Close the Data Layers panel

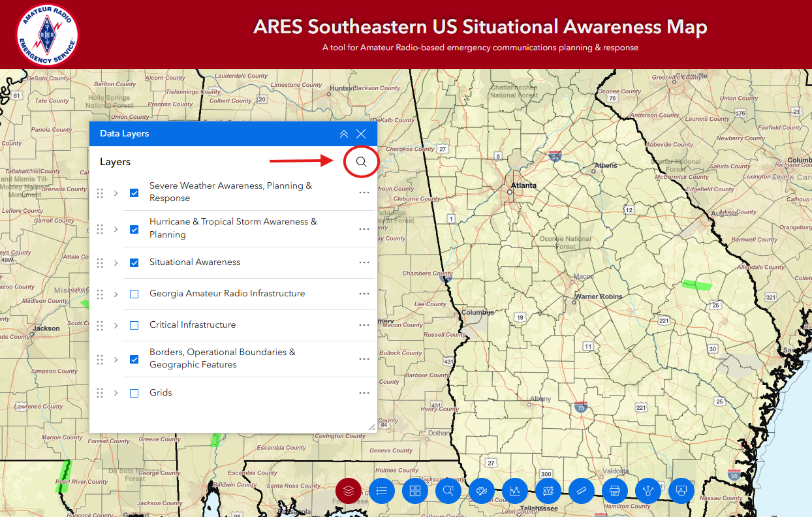[361, 134]
